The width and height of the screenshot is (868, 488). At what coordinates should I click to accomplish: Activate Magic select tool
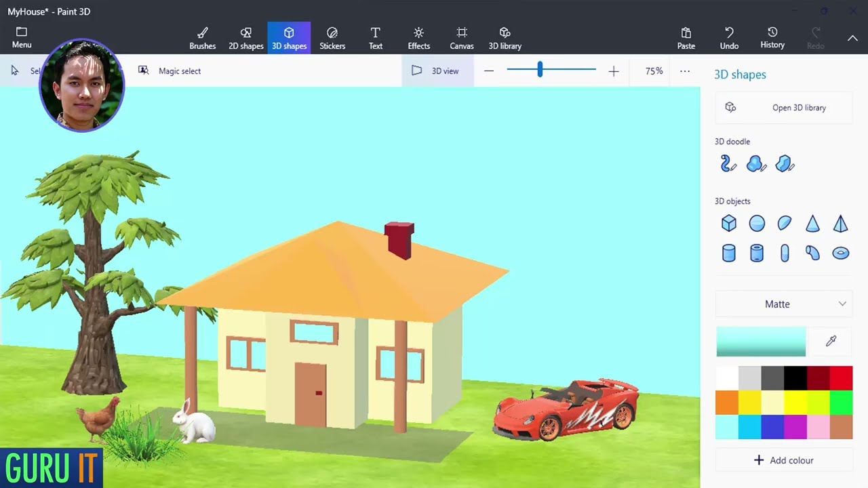pos(170,70)
